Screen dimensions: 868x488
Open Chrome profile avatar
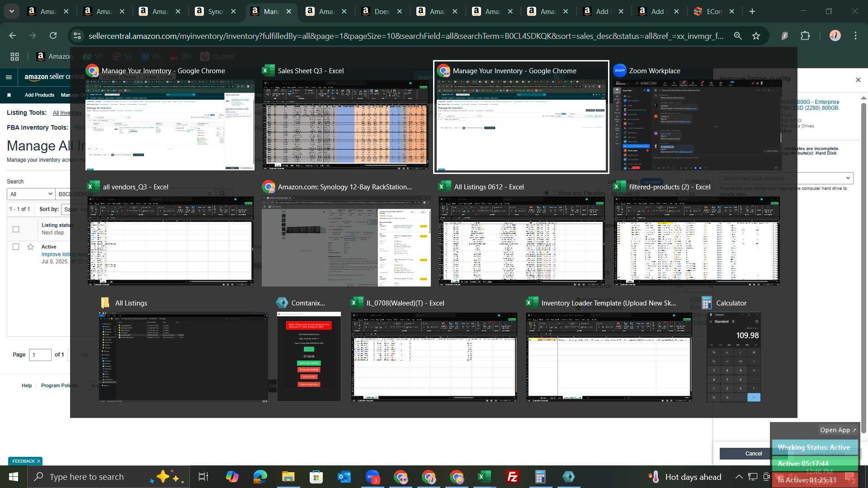835,36
